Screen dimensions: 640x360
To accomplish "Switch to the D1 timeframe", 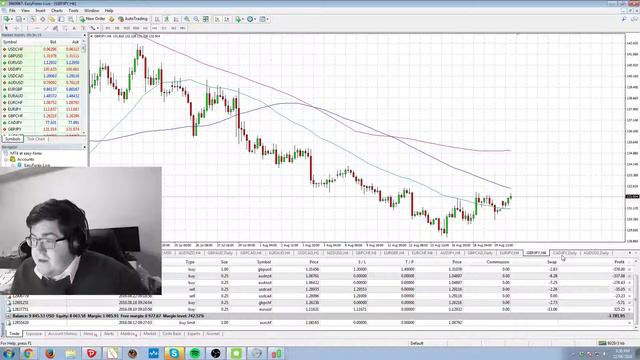I will [164, 28].
